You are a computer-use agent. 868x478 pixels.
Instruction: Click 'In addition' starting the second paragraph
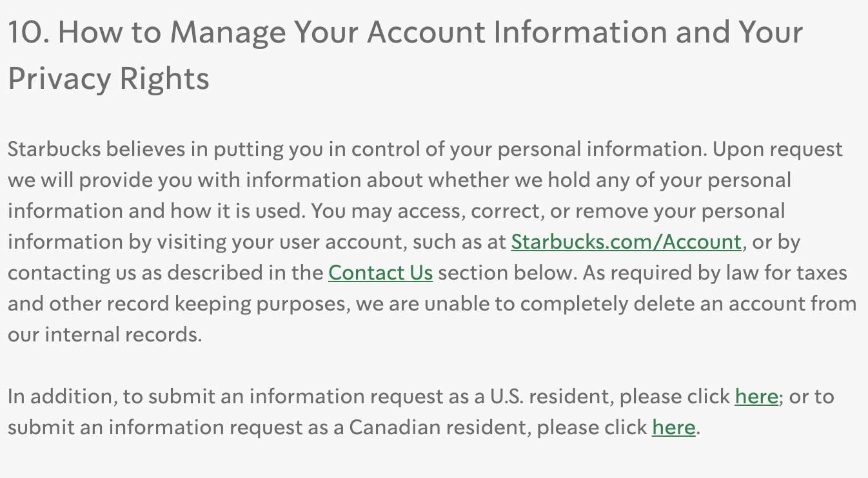point(63,396)
